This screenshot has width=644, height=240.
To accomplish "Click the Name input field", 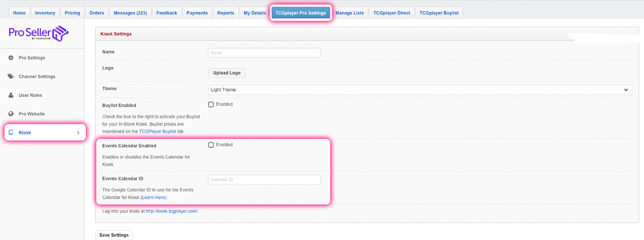I will point(264,53).
